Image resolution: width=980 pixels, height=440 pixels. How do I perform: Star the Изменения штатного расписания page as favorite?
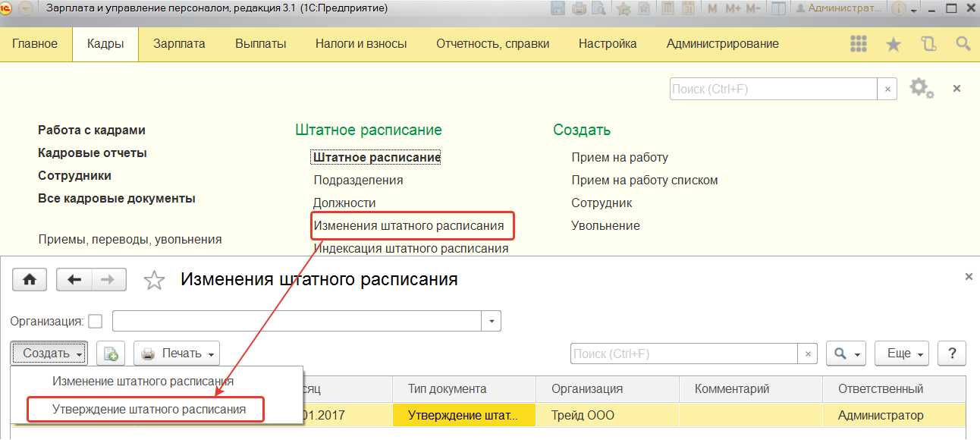click(155, 281)
